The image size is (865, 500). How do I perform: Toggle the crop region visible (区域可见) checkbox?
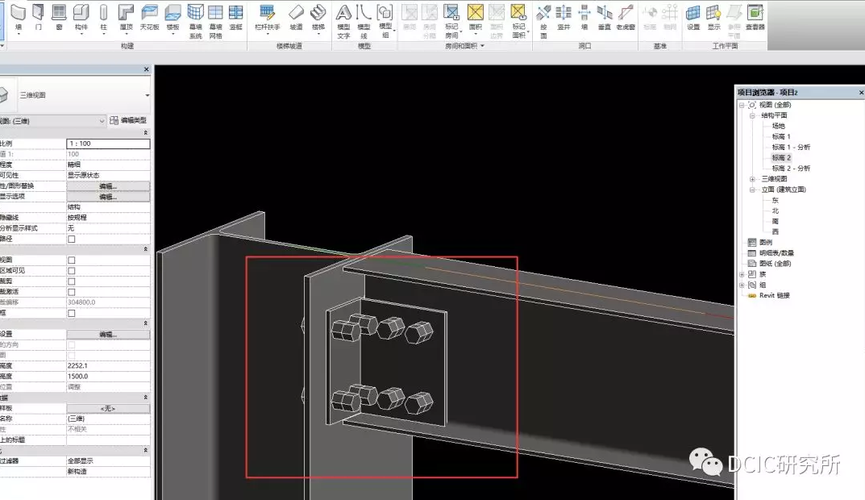pyautogui.click(x=72, y=271)
